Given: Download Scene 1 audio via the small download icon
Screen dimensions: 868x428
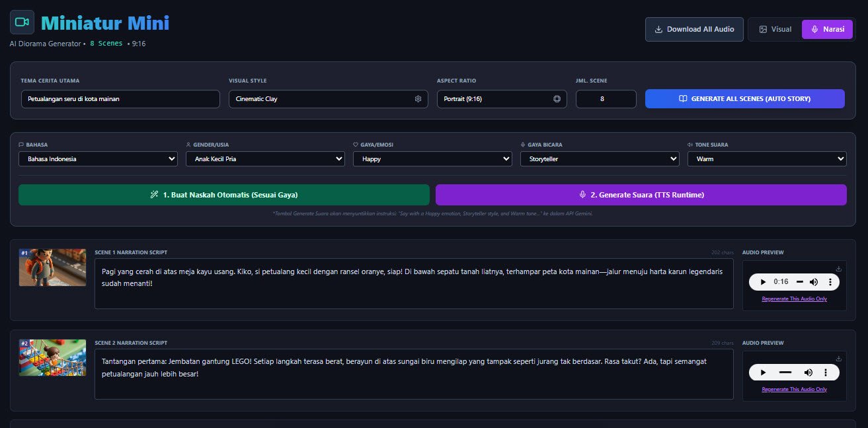Looking at the screenshot, I should tap(838, 268).
